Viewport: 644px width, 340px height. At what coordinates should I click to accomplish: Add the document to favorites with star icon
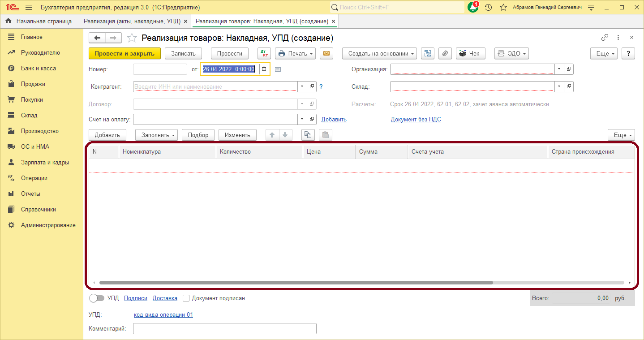point(132,38)
